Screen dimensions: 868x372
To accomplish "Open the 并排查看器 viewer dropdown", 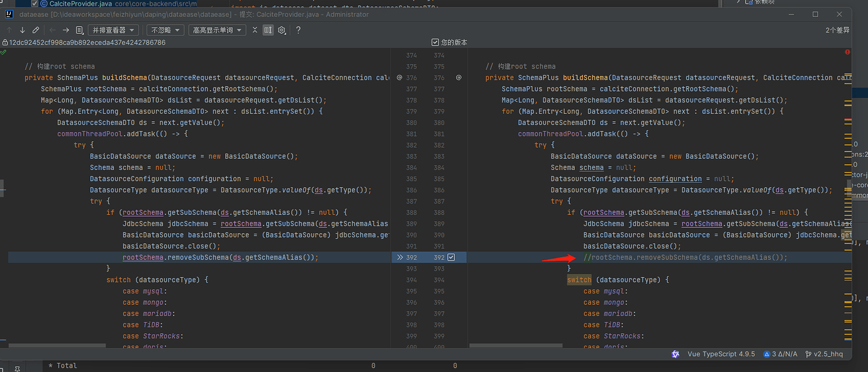I will [x=114, y=30].
